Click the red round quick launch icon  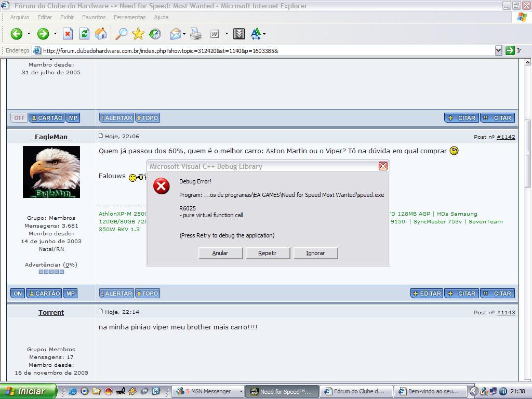click(x=109, y=391)
